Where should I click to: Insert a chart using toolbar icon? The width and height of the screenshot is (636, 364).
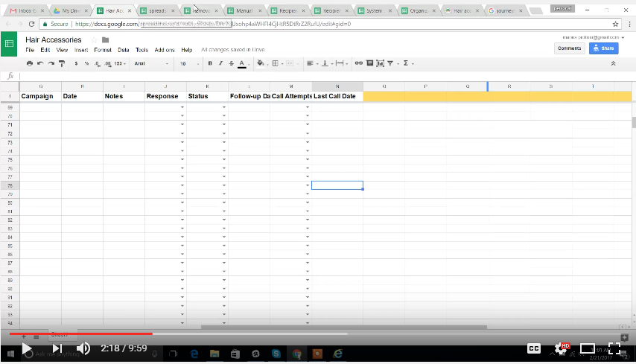click(x=380, y=63)
